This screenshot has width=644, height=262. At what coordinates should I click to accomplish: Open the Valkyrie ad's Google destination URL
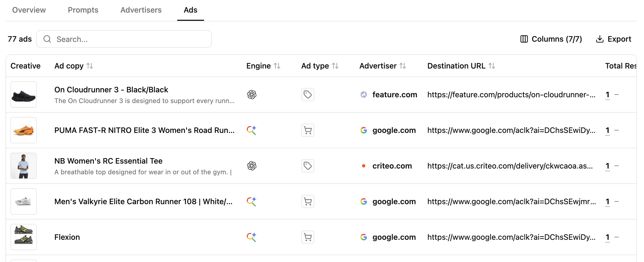[x=512, y=201]
